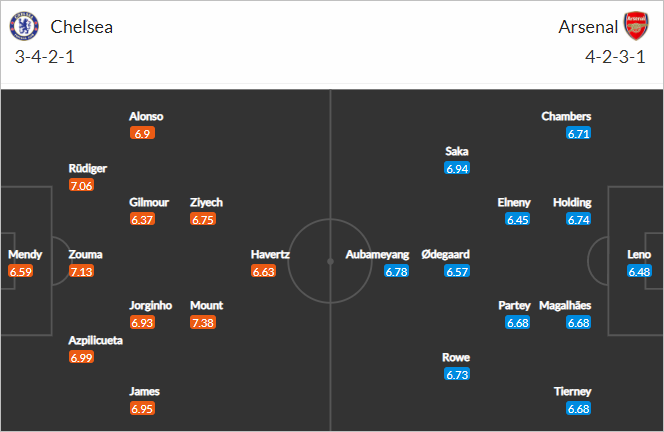Open the Chelsea team name link

pyautogui.click(x=82, y=27)
